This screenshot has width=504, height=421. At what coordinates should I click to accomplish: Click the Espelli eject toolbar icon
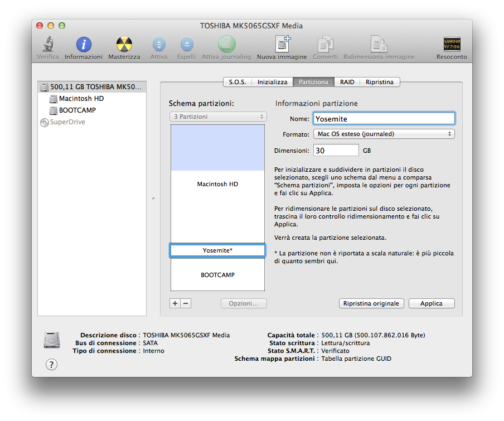coord(187,45)
